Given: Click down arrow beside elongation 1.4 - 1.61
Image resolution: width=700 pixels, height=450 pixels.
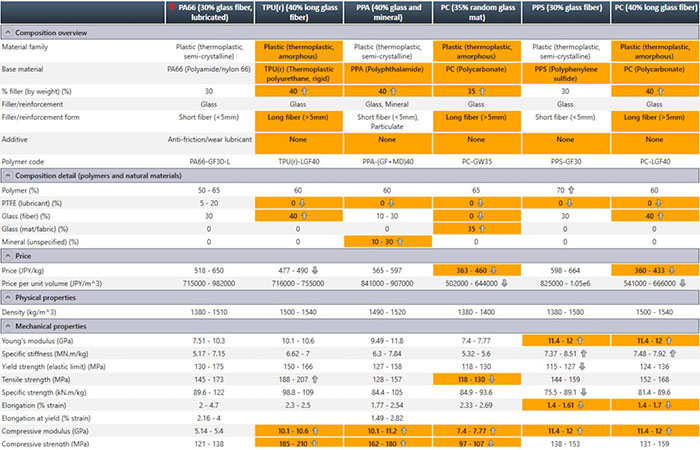Looking at the screenshot, I should 580,405.
